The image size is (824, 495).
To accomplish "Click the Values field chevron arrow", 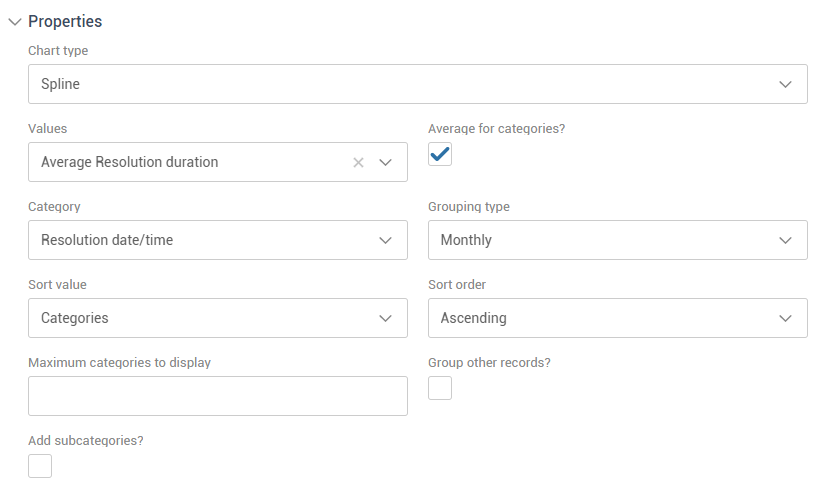I will click(386, 162).
